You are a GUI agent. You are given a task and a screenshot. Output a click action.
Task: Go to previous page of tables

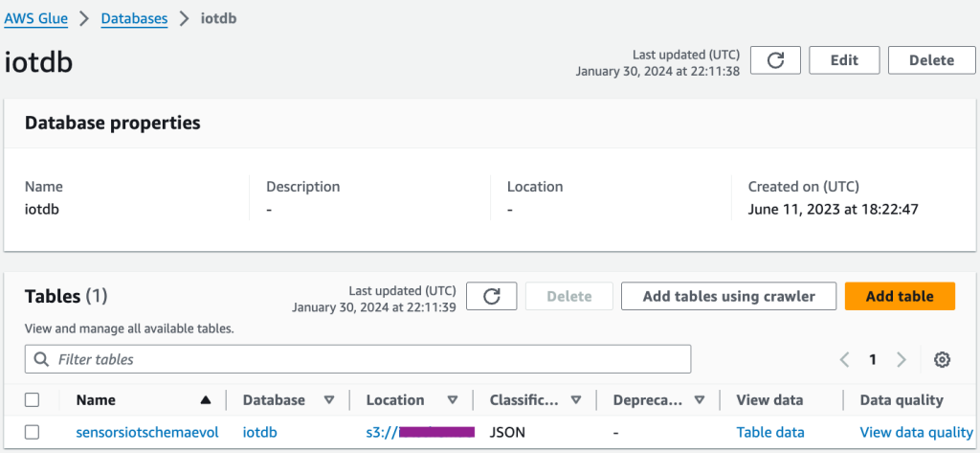(844, 360)
